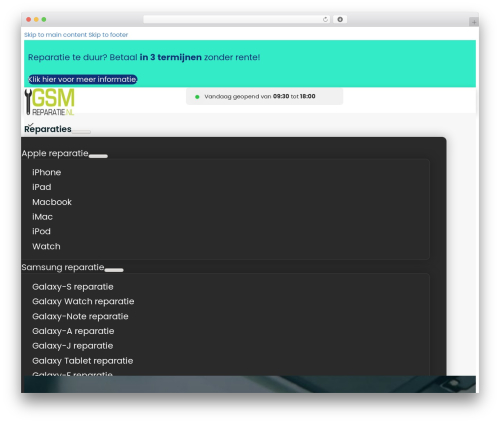
Task: Open the Reparaties menu
Action: click(48, 129)
